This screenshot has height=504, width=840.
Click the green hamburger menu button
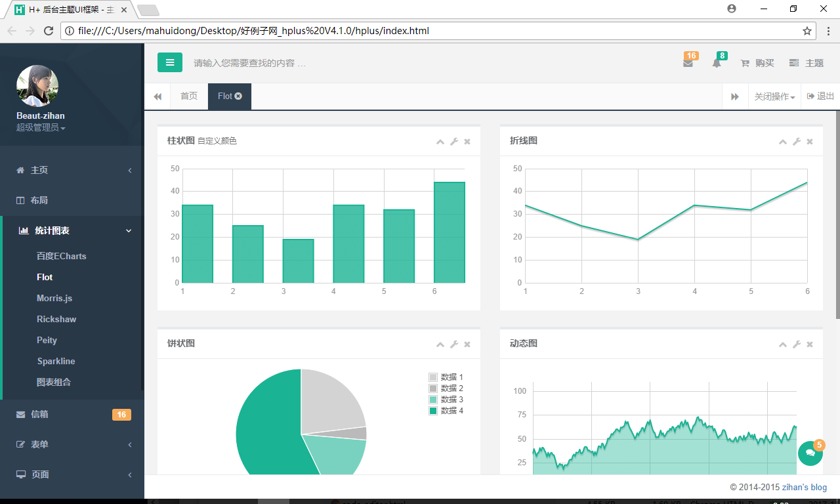click(170, 62)
